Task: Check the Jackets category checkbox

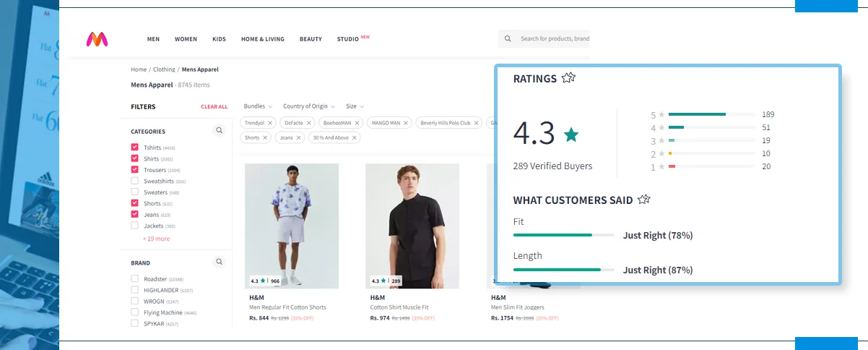Action: (x=134, y=226)
